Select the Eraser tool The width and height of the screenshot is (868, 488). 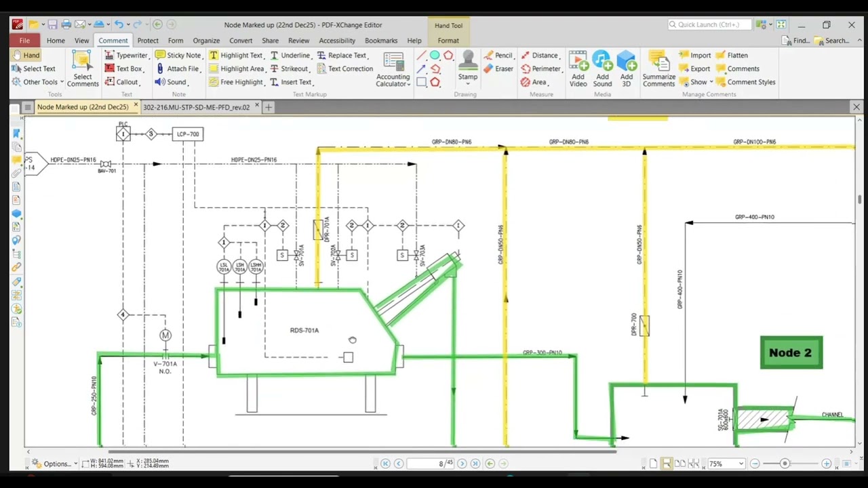pyautogui.click(x=498, y=68)
